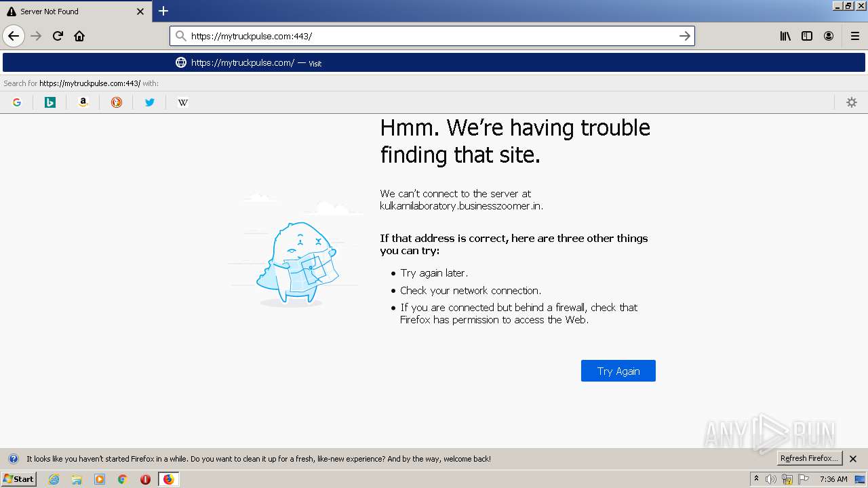Select the Firefox taskbar button
Image resolution: width=868 pixels, height=488 pixels.
(x=168, y=479)
